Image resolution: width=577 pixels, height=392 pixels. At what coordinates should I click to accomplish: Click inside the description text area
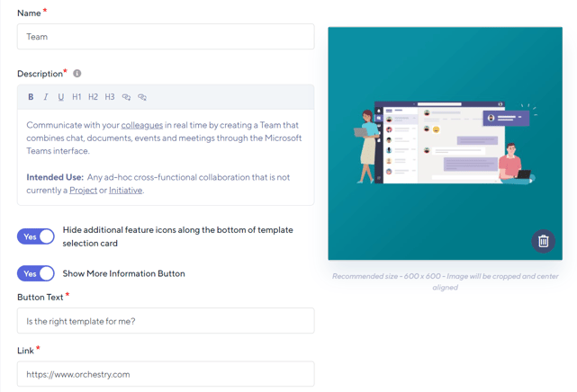point(166,162)
